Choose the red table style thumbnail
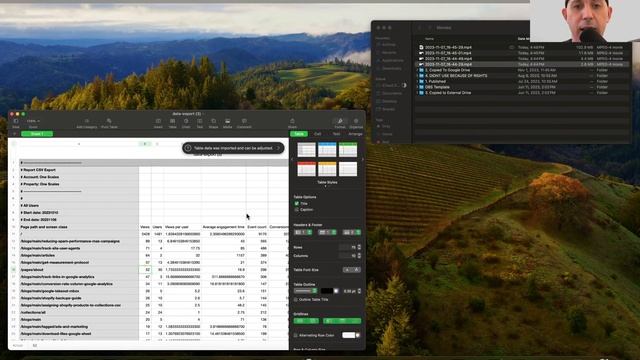This screenshot has width=640, height=360. [307, 169]
